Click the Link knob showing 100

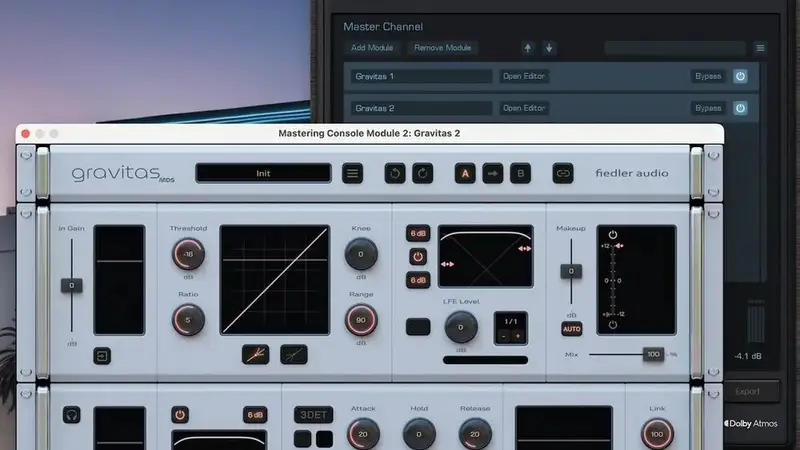pos(657,434)
